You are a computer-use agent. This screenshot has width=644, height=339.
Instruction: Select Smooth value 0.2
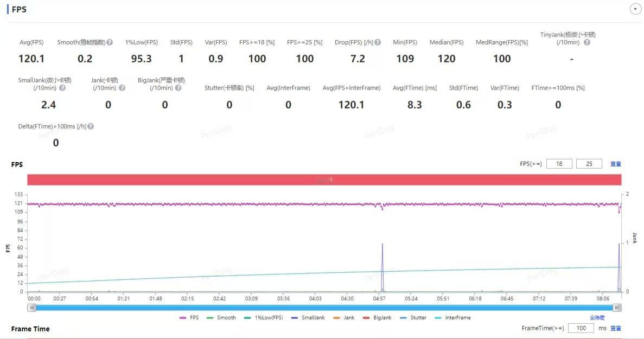pyautogui.click(x=85, y=59)
